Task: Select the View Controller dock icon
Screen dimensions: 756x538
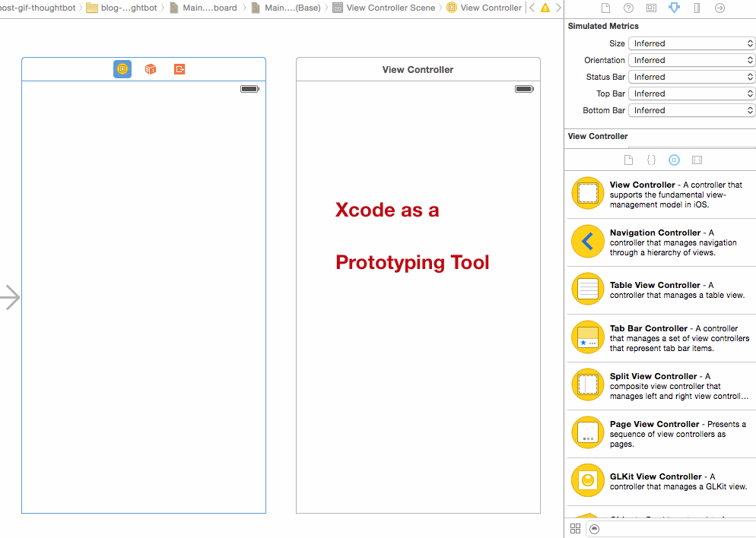Action: point(122,68)
